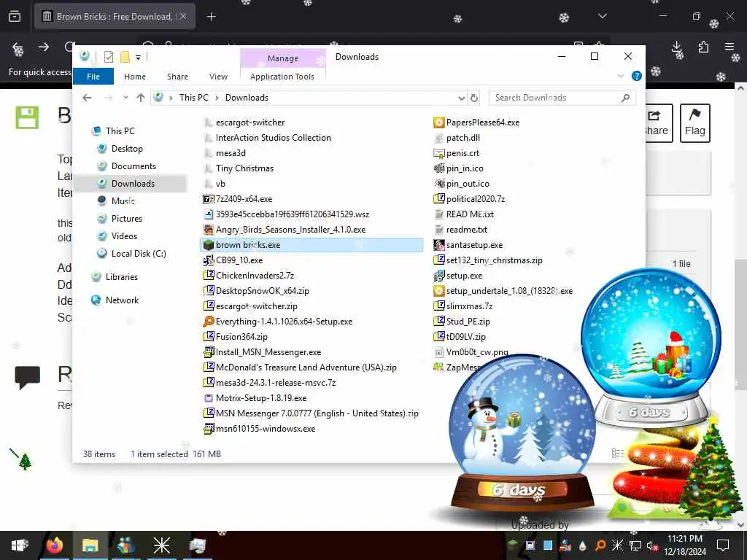Open Local Disk (C:) in navigation pane
The image size is (747, 560).
coord(139,253)
